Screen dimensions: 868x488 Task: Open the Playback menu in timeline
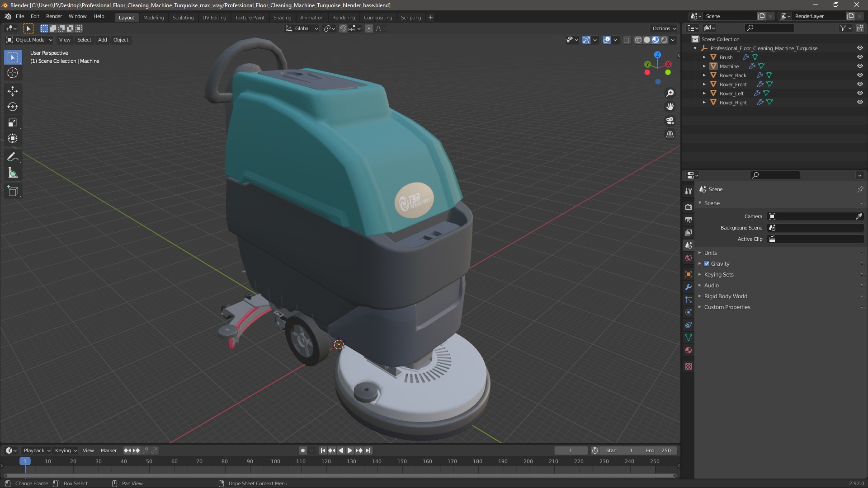37,450
